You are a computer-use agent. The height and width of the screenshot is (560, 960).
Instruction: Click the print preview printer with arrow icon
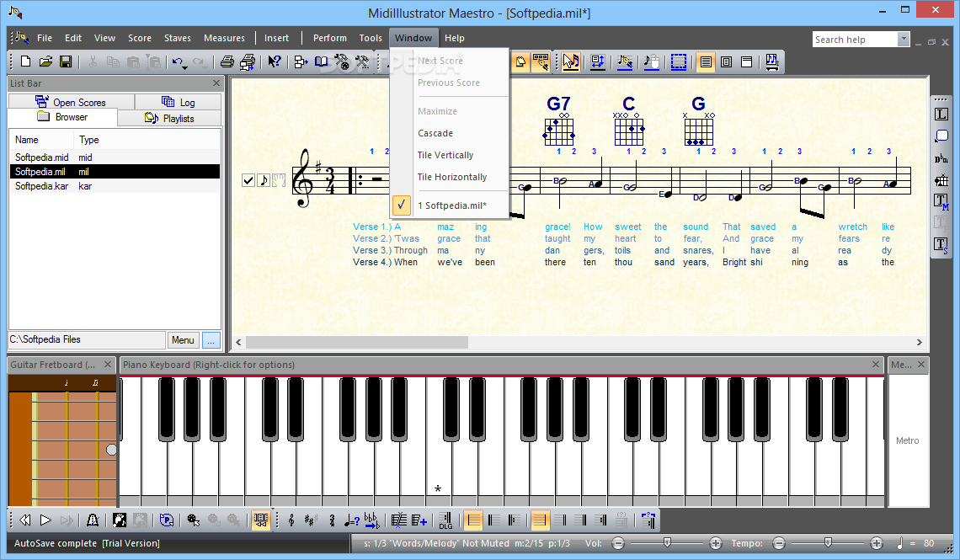coord(248,61)
